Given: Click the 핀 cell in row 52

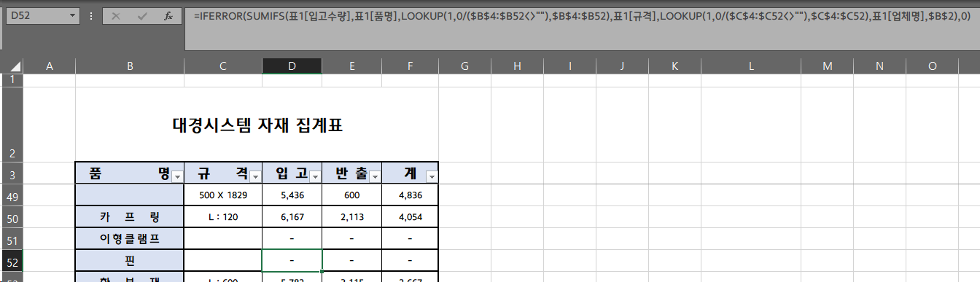Looking at the screenshot, I should [x=130, y=260].
